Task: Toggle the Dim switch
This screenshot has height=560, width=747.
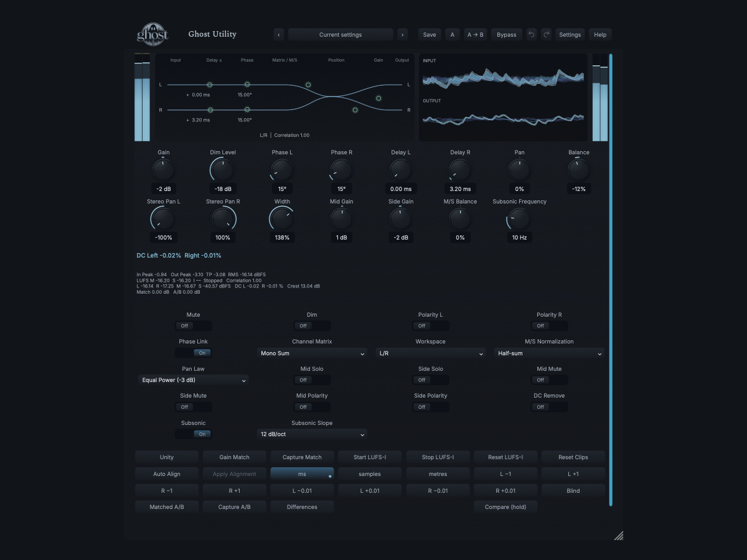Action: 312,325
